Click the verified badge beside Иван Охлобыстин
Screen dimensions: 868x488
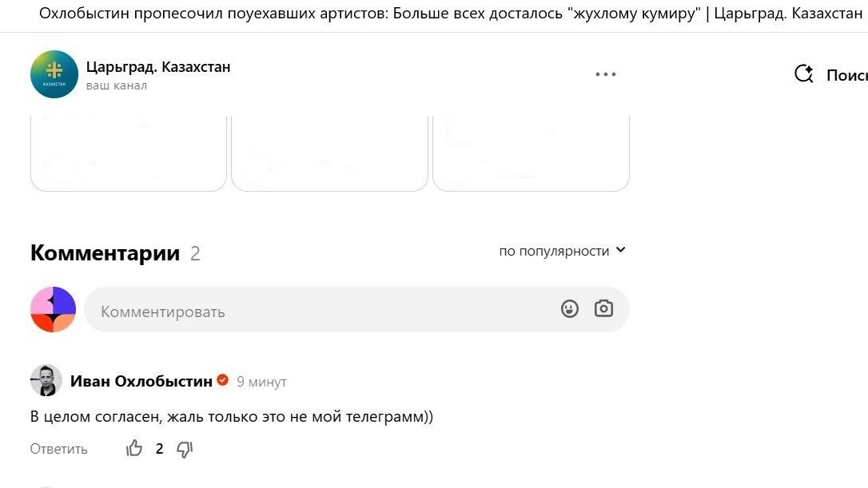222,380
